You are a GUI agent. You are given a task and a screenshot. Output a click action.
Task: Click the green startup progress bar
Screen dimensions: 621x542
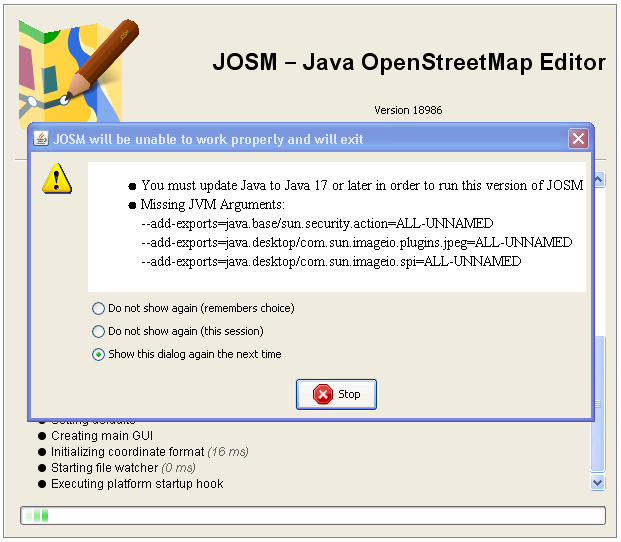(312, 516)
